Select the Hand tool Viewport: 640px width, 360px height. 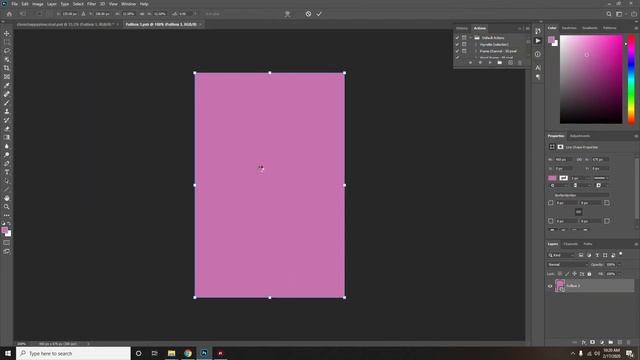point(7,198)
